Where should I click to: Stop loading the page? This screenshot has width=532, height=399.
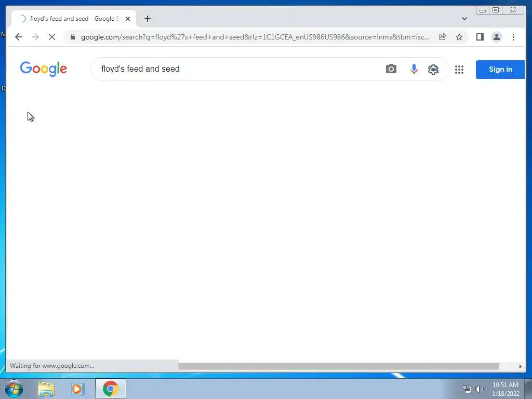coord(52,37)
